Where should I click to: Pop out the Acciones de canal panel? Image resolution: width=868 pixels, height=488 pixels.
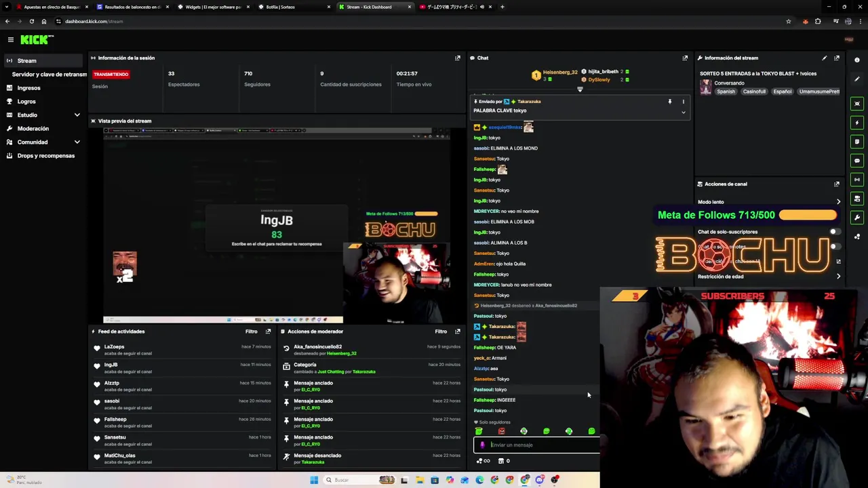[x=837, y=184]
